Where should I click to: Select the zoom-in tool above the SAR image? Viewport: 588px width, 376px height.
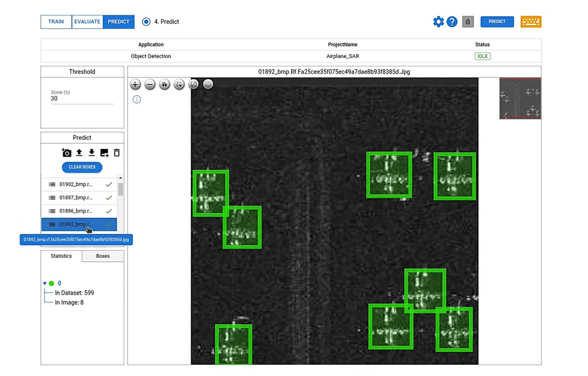[x=135, y=84]
